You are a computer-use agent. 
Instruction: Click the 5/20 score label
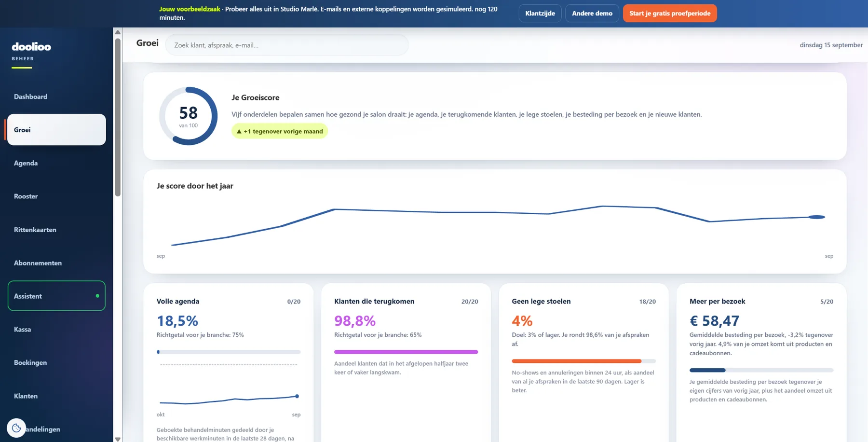tap(827, 302)
